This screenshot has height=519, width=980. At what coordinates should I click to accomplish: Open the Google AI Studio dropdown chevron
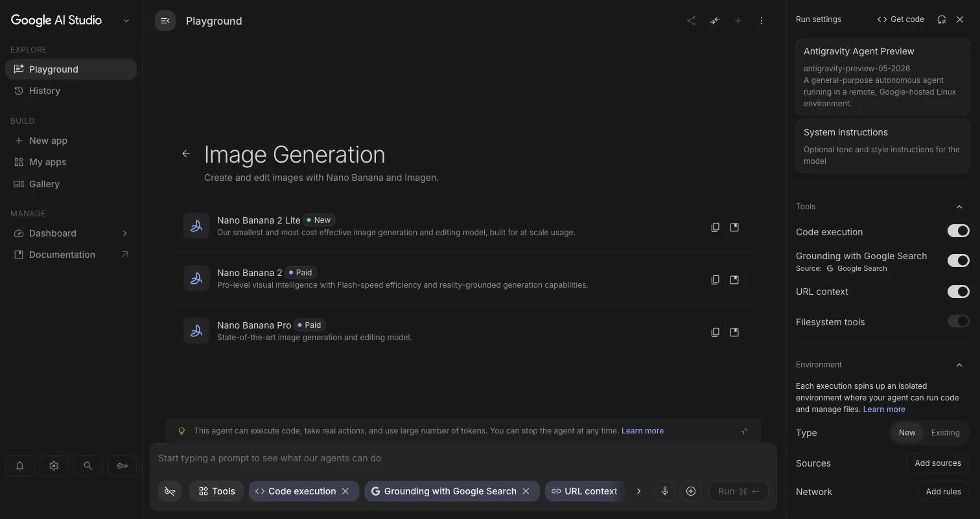pyautogui.click(x=126, y=20)
